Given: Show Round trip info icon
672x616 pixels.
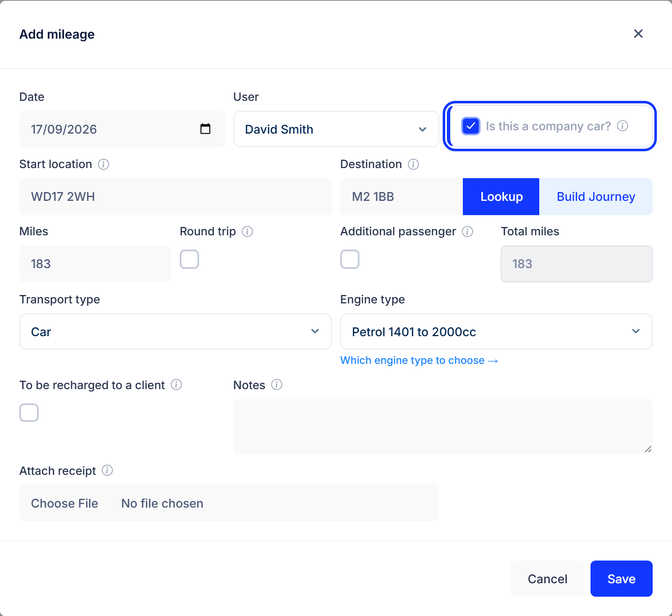Looking at the screenshot, I should (247, 232).
